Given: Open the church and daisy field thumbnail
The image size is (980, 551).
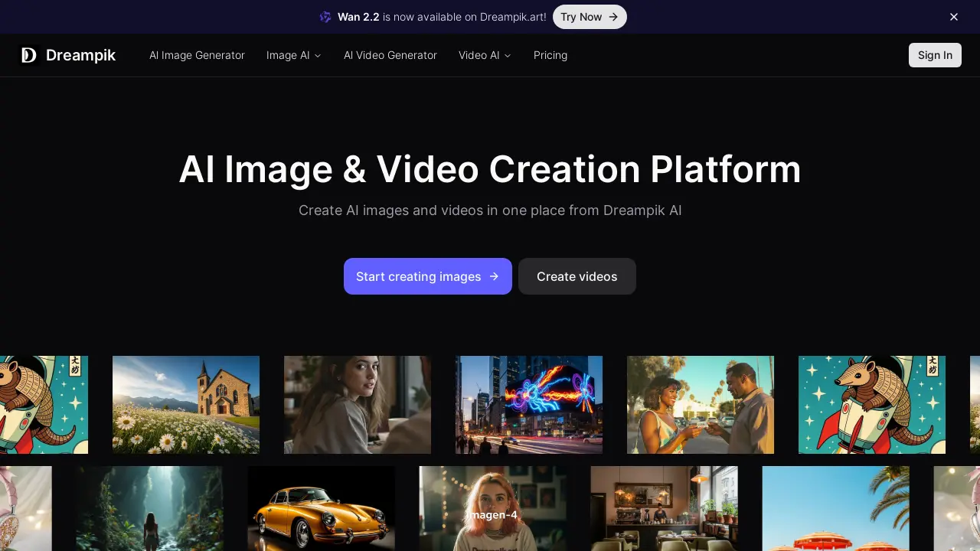Looking at the screenshot, I should tap(186, 405).
